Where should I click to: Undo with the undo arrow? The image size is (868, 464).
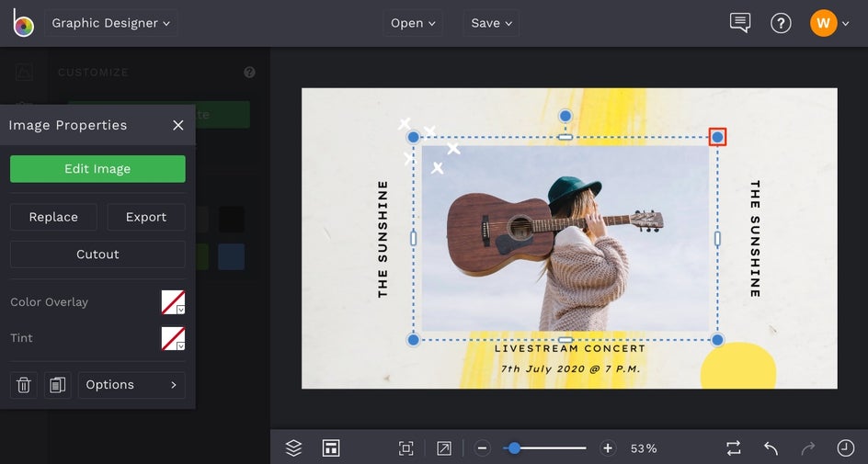[771, 448]
